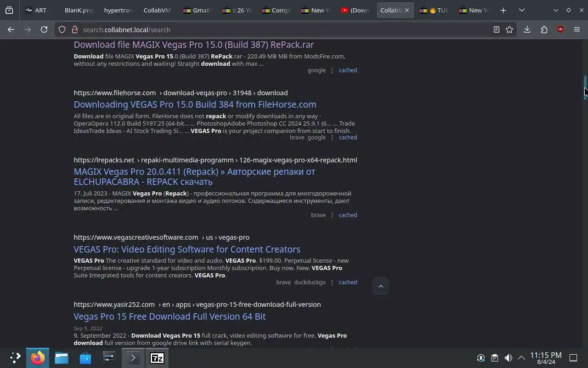Image resolution: width=588 pixels, height=368 pixels.
Task: Open the Firefox application menu
Action: [x=577, y=29]
